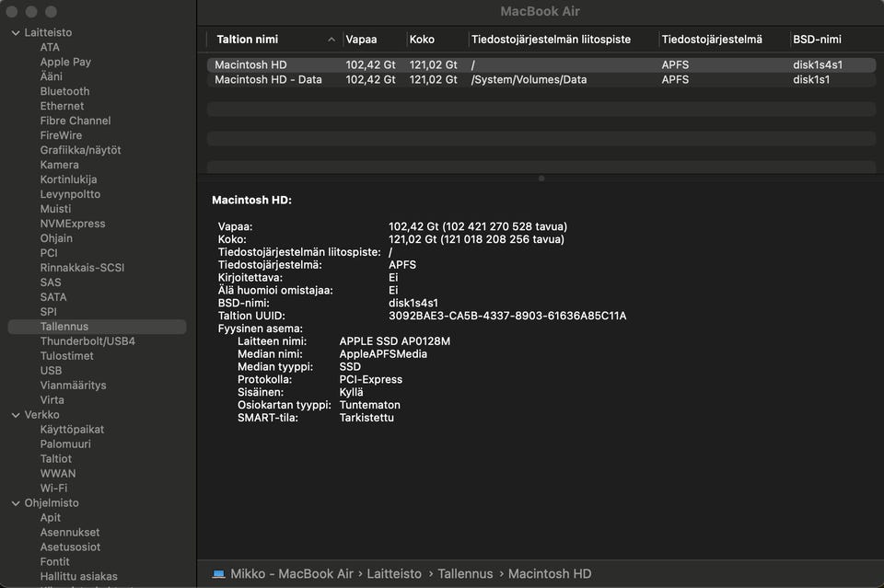Screen dimensions: 884x588
Task: Sort by Tiedostojärjestelmä column header
Action: pos(712,40)
